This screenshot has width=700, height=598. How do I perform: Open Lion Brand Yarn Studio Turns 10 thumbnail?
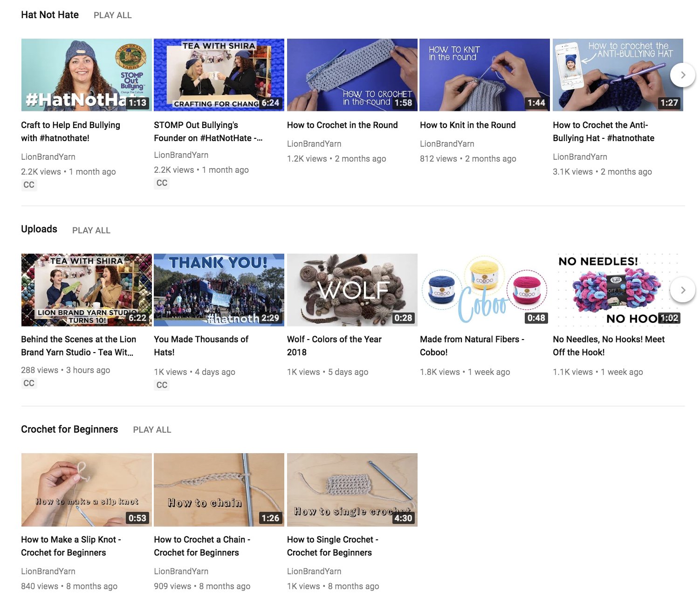[87, 290]
